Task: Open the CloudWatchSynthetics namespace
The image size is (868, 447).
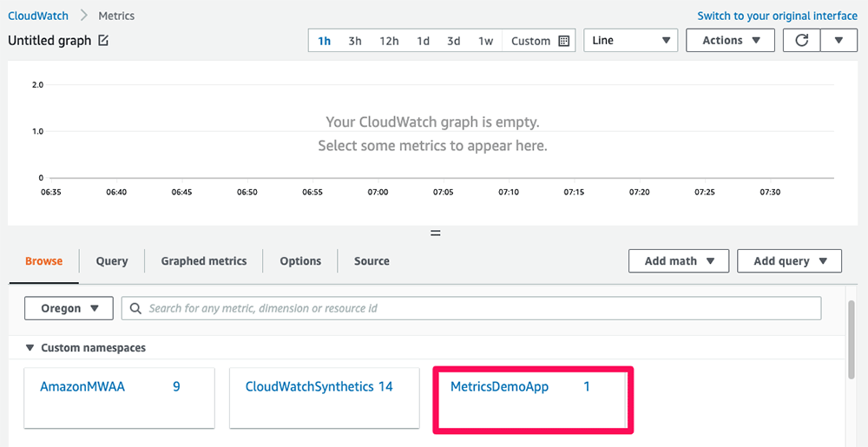Action: pyautogui.click(x=325, y=398)
